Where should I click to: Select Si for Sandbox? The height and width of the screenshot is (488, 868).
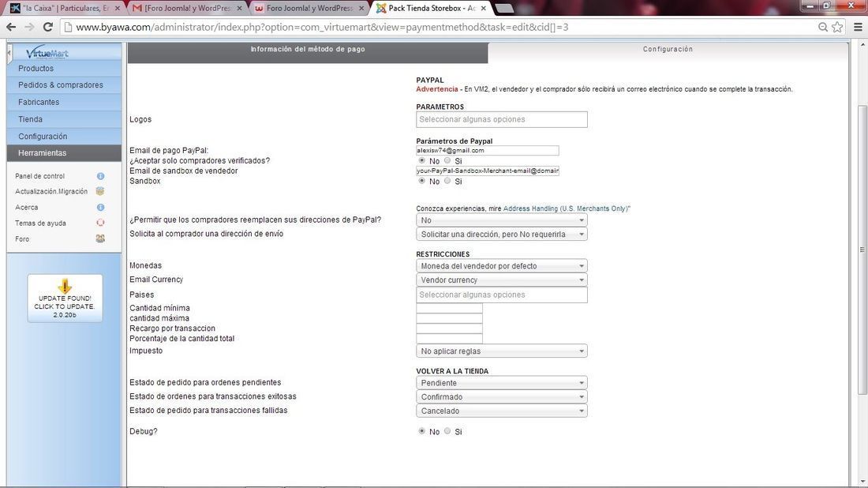[x=447, y=181]
